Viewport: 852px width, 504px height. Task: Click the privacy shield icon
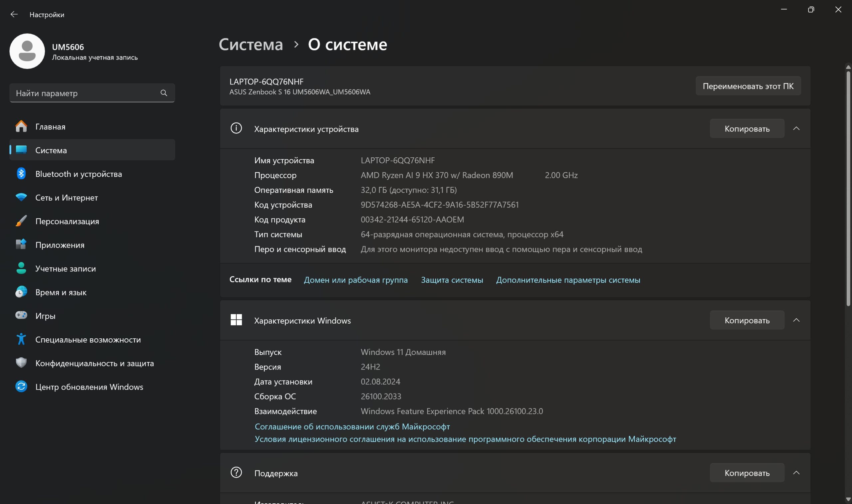[21, 363]
